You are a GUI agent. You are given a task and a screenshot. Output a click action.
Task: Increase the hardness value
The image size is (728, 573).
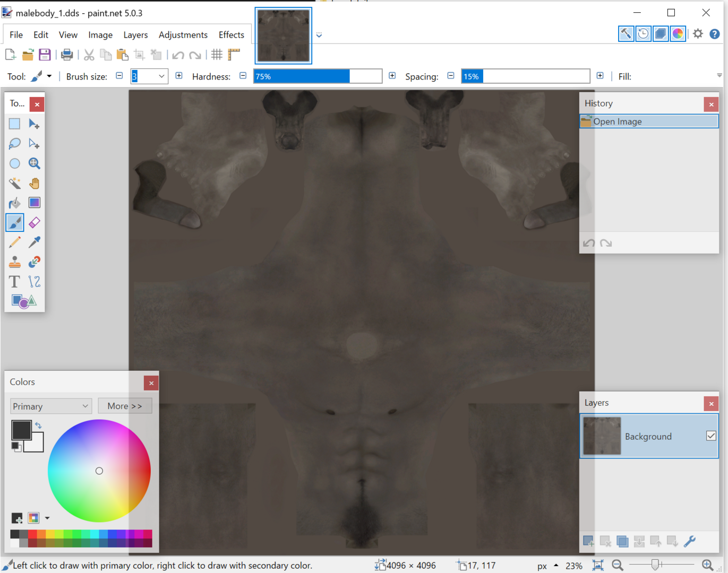[392, 76]
